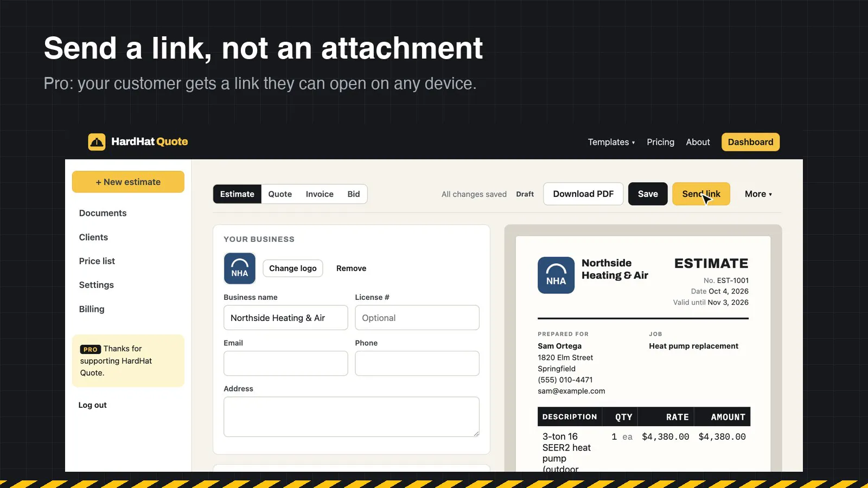Click 'sam@example.com' in the preview

[571, 391]
